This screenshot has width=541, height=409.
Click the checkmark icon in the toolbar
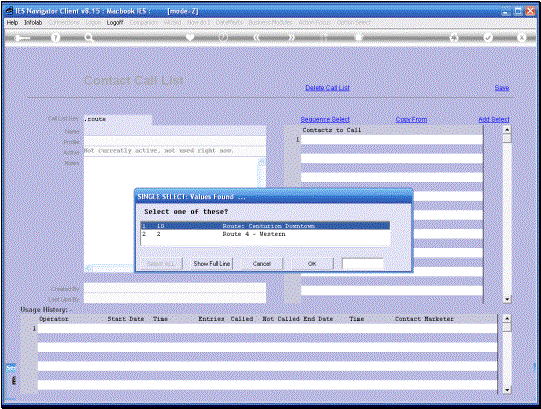tap(488, 38)
